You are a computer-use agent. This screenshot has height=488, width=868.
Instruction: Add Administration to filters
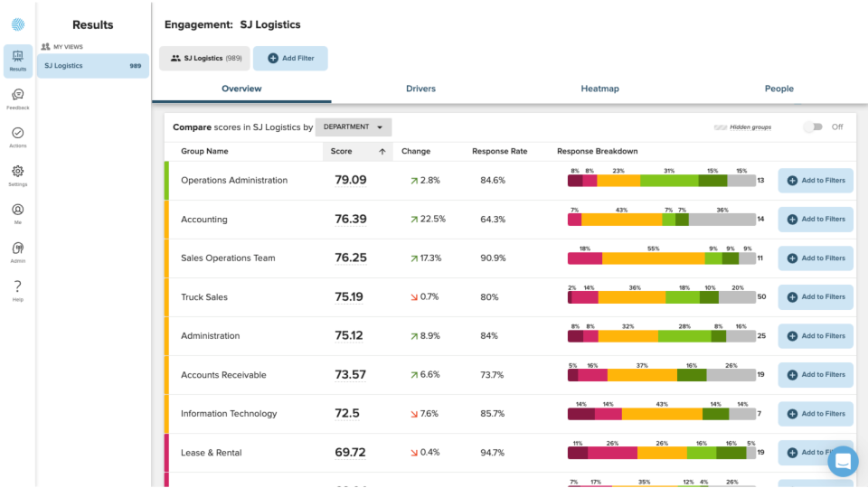pyautogui.click(x=816, y=336)
